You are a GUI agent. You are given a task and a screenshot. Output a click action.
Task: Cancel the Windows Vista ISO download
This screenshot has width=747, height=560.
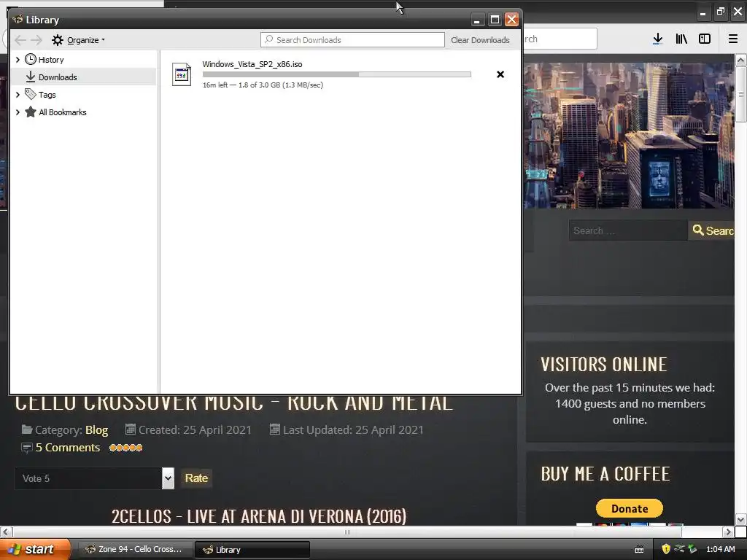click(x=500, y=74)
